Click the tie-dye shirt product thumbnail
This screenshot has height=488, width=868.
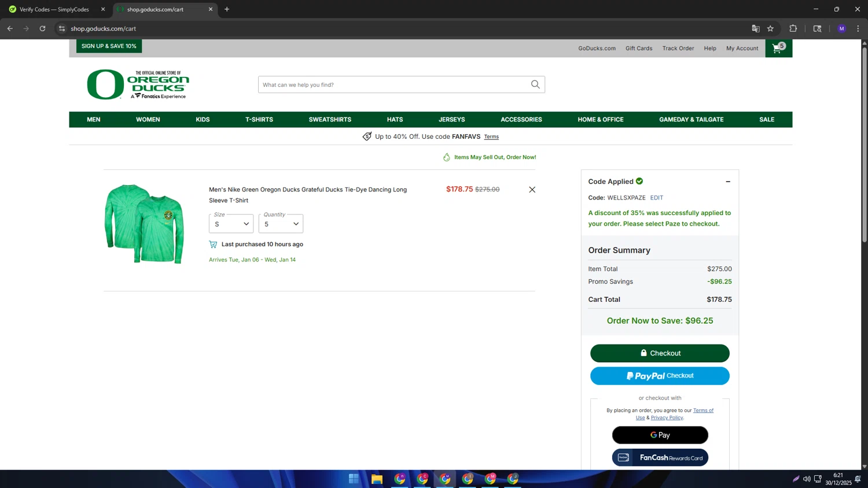(x=145, y=224)
